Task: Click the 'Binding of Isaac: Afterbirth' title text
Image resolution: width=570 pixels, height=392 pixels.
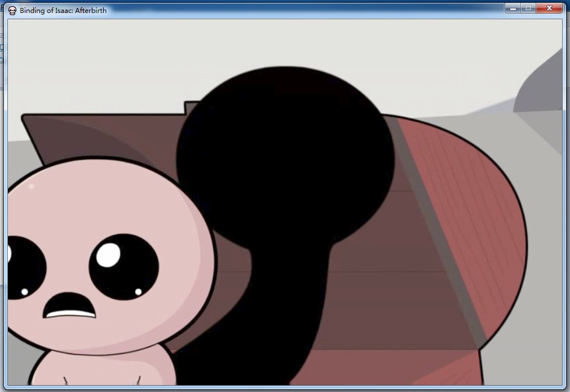Action: click(63, 11)
